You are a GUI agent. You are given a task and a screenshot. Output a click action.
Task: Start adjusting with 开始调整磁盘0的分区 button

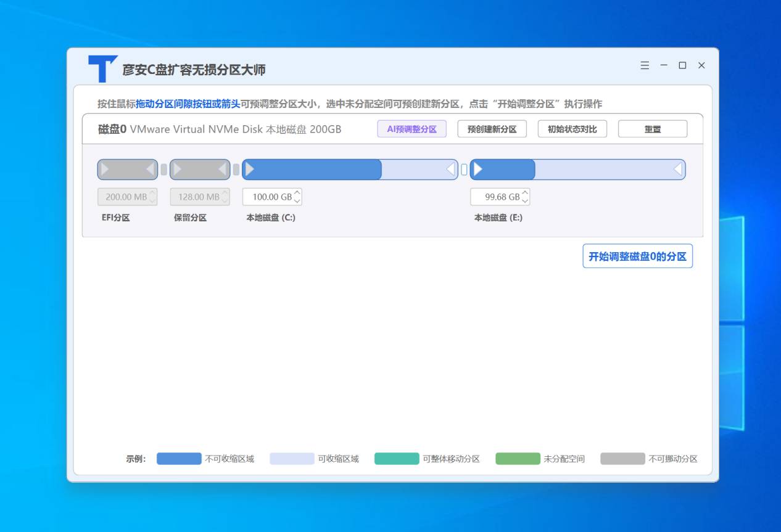click(638, 256)
